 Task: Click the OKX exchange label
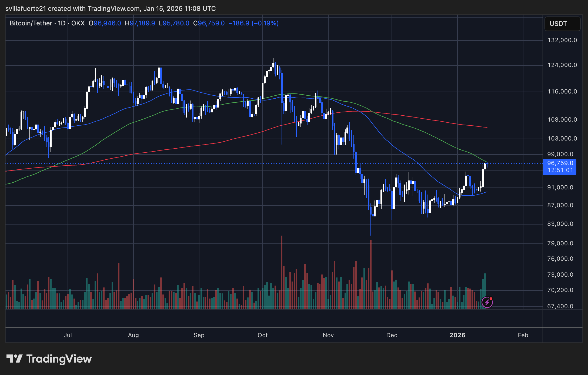click(x=78, y=23)
